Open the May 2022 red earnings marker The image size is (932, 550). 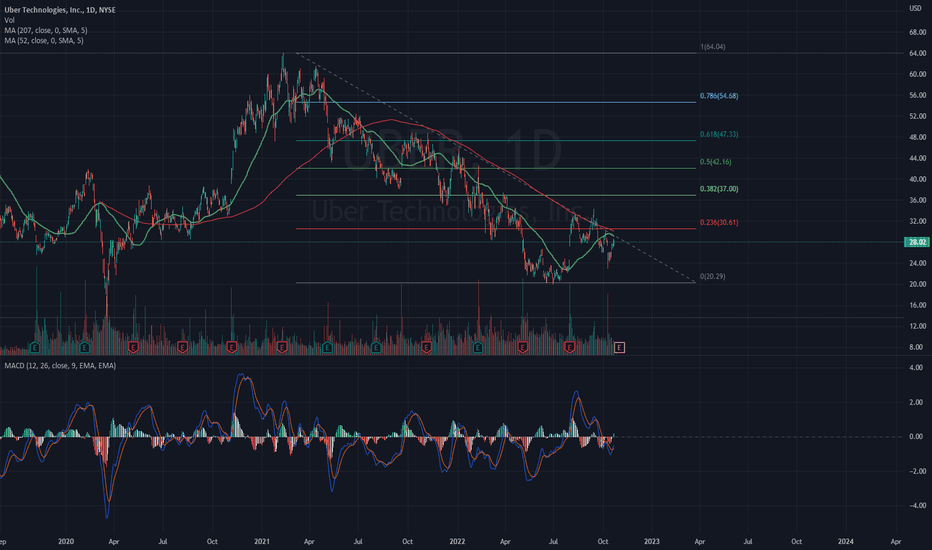(x=522, y=347)
